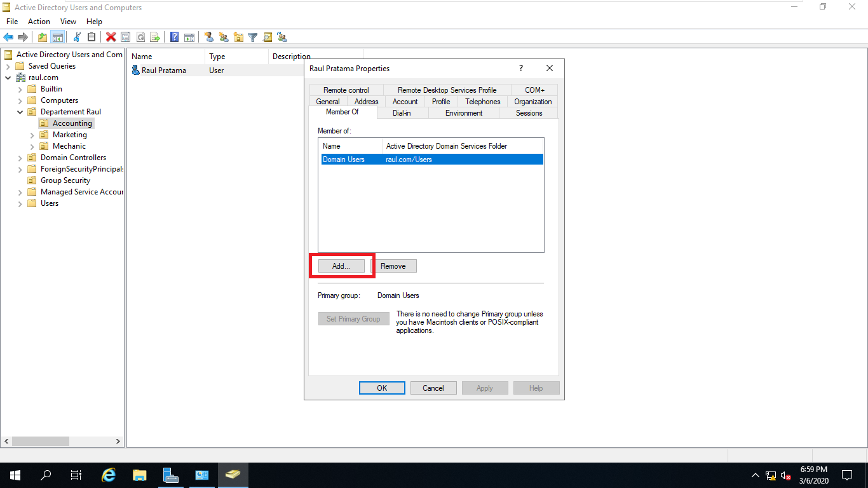Switch to the Address tab
868x488 pixels.
coord(366,102)
